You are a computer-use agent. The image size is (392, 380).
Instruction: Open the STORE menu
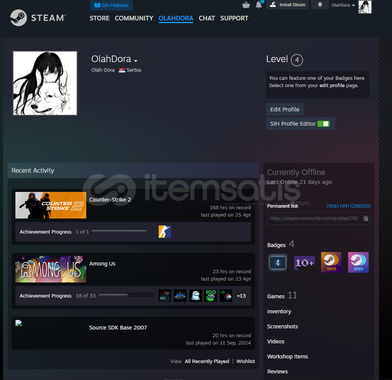[99, 18]
